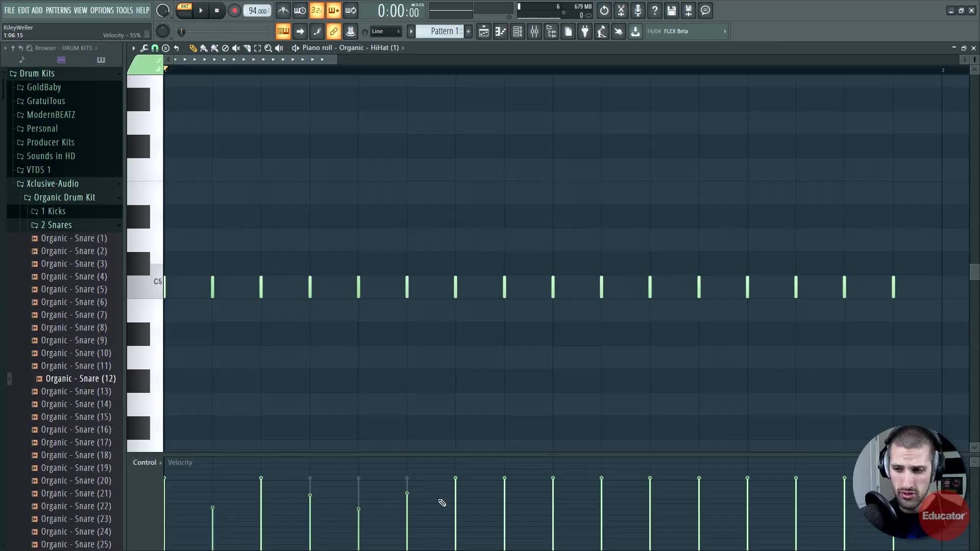Click the tempo 94.000 field

coord(257,11)
